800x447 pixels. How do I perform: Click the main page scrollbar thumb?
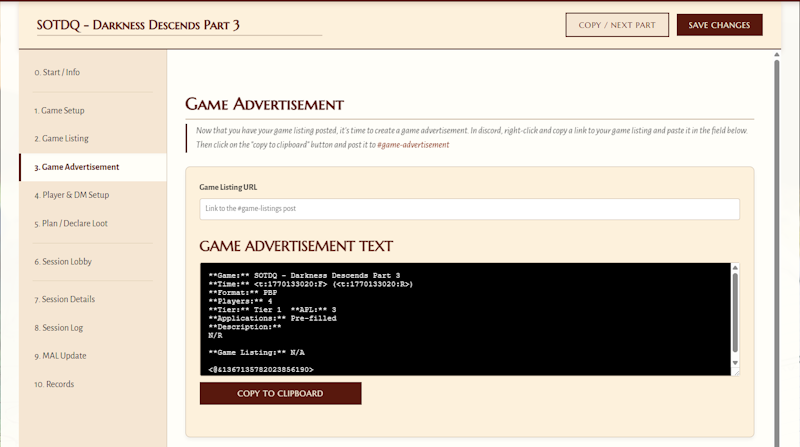click(x=777, y=254)
